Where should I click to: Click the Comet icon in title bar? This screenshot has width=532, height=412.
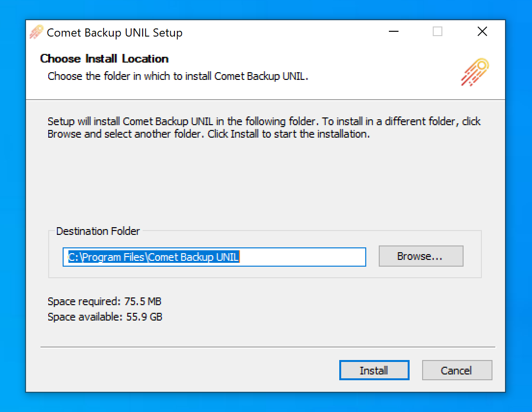point(36,32)
